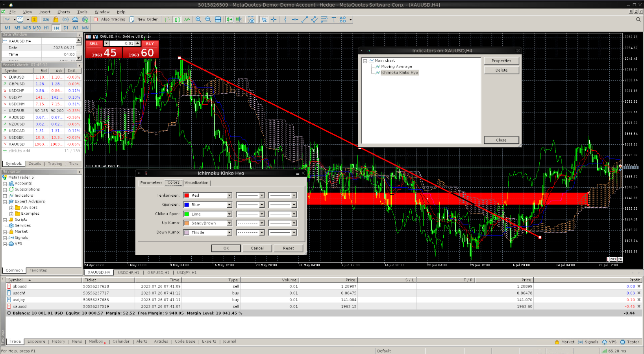
Task: Switch to the W1 timeframe
Action: tap(76, 28)
